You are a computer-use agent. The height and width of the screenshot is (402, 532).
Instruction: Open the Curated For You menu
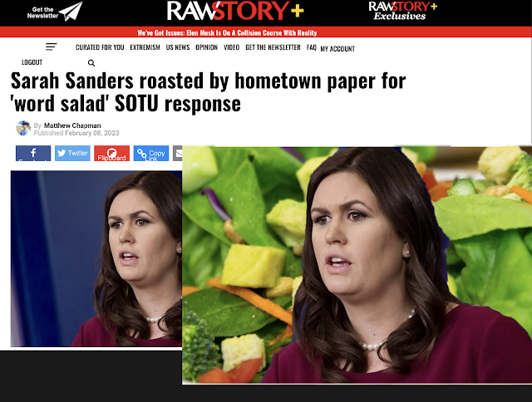click(100, 47)
